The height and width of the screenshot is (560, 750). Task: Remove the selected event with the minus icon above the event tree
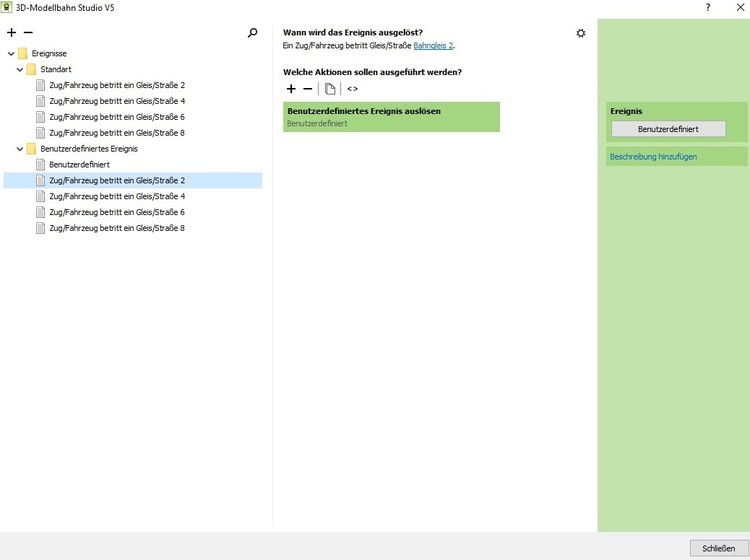point(28,33)
